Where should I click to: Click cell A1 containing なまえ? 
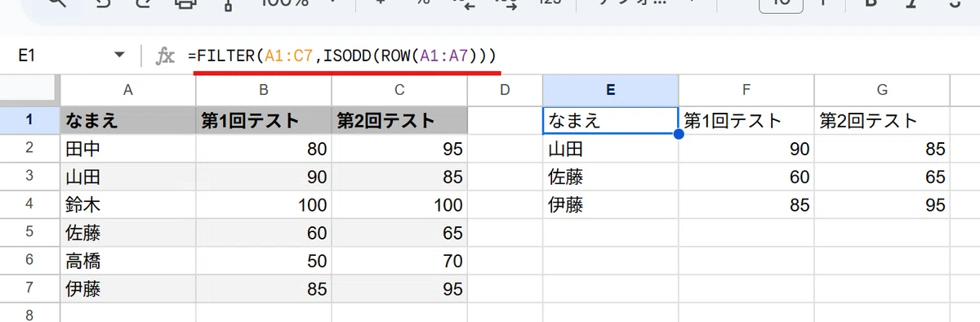(127, 121)
